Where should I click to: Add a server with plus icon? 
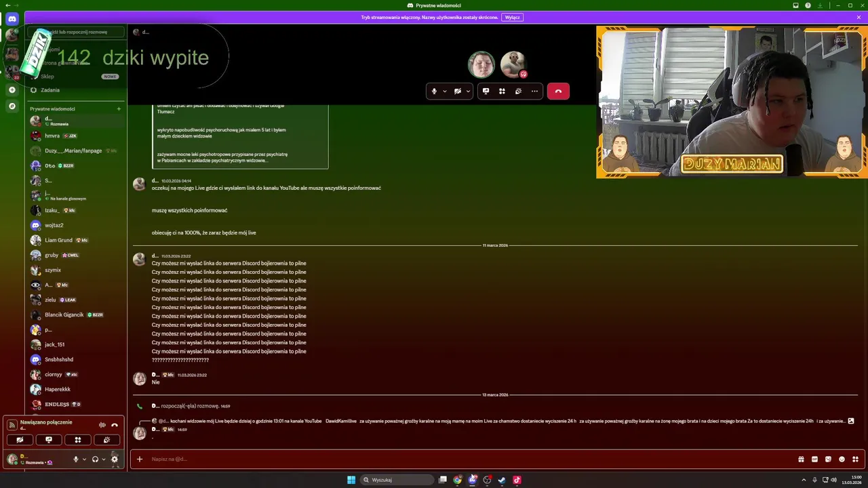[12, 89]
